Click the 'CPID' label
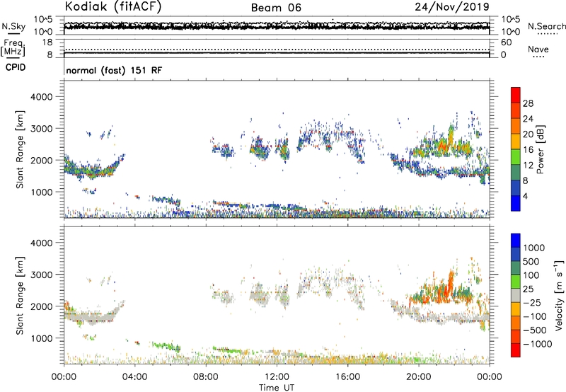566x392 pixels. pos(16,67)
